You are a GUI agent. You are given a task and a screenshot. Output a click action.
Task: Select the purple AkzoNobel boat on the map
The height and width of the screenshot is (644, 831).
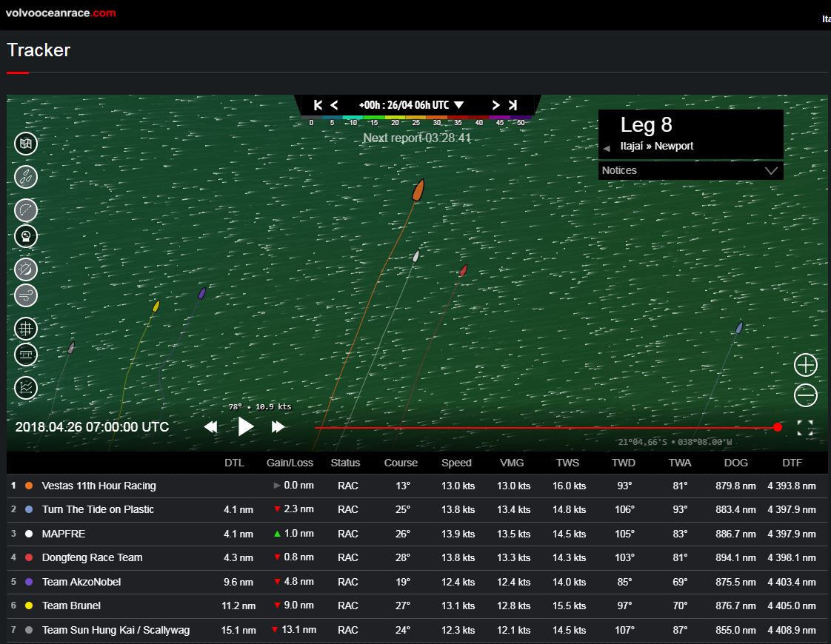[x=202, y=293]
